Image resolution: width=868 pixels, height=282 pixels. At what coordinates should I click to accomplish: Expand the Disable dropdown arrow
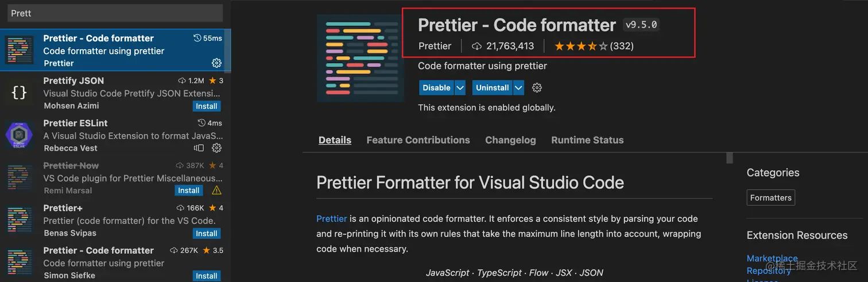(460, 88)
